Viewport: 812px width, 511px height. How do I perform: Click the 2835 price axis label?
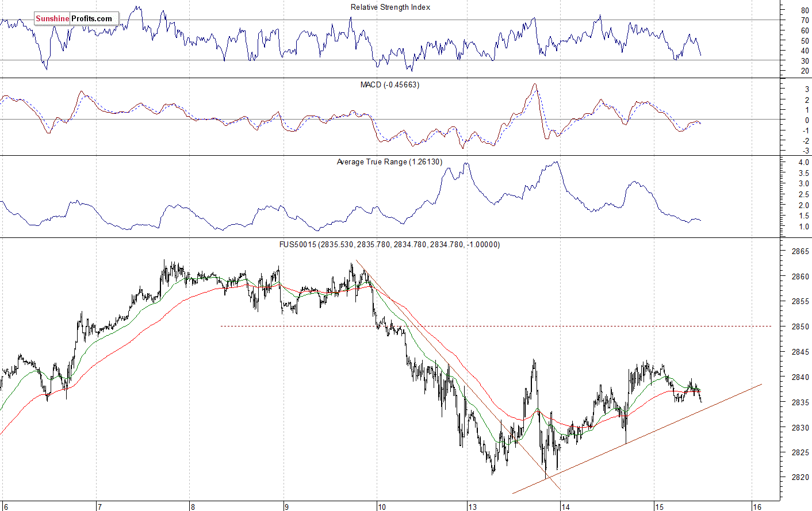[799, 403]
